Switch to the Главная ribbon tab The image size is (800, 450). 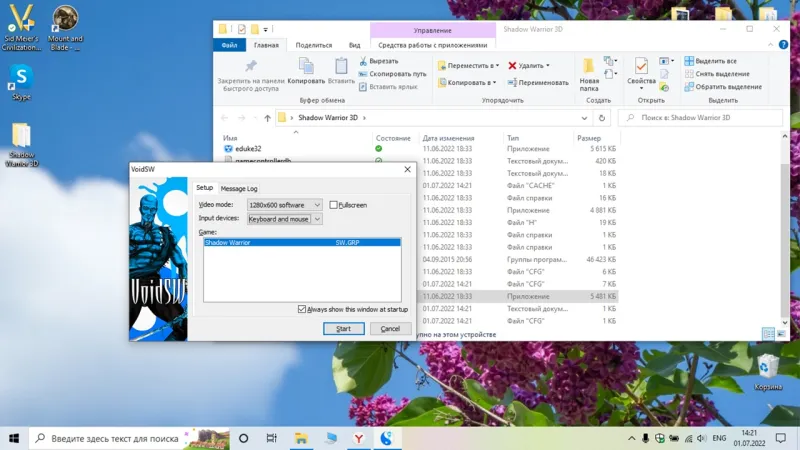[x=266, y=45]
